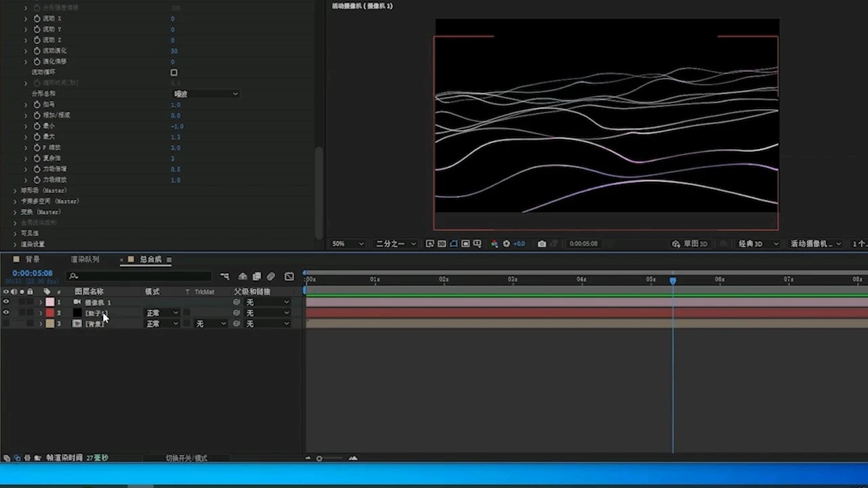Click the composition mini-flowchart icon in timeline
The height and width of the screenshot is (488, 868).
coord(224,277)
